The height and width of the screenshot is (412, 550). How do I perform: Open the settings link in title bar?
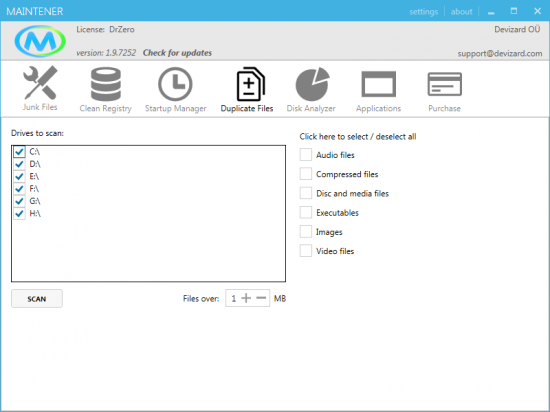point(424,12)
